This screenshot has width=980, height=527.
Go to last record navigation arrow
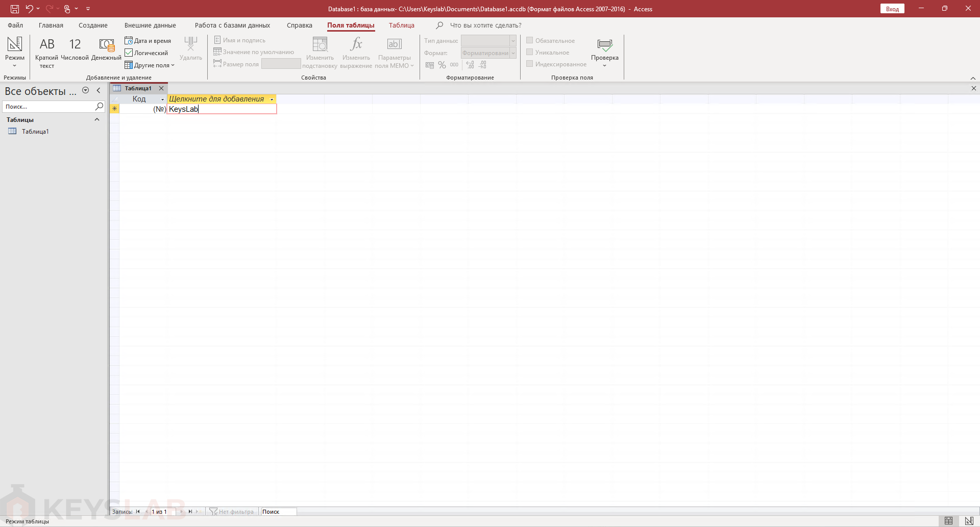(190, 512)
